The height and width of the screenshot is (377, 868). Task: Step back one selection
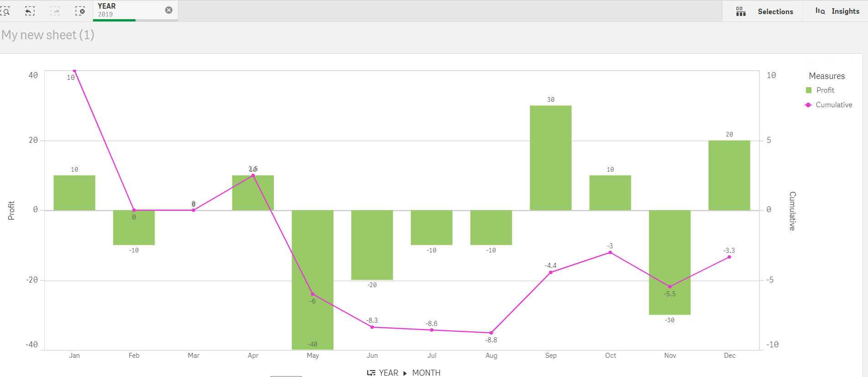[30, 11]
